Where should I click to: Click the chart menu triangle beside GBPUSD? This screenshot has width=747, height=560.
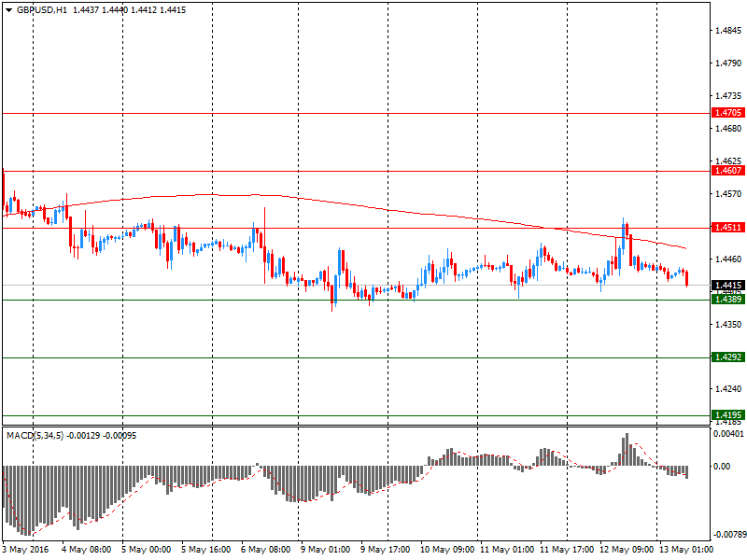[x=8, y=10]
